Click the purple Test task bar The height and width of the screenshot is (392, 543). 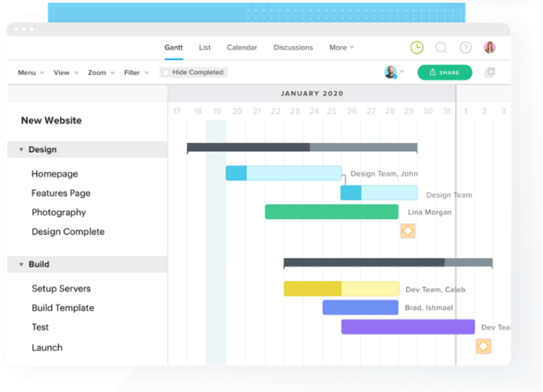coord(408,327)
